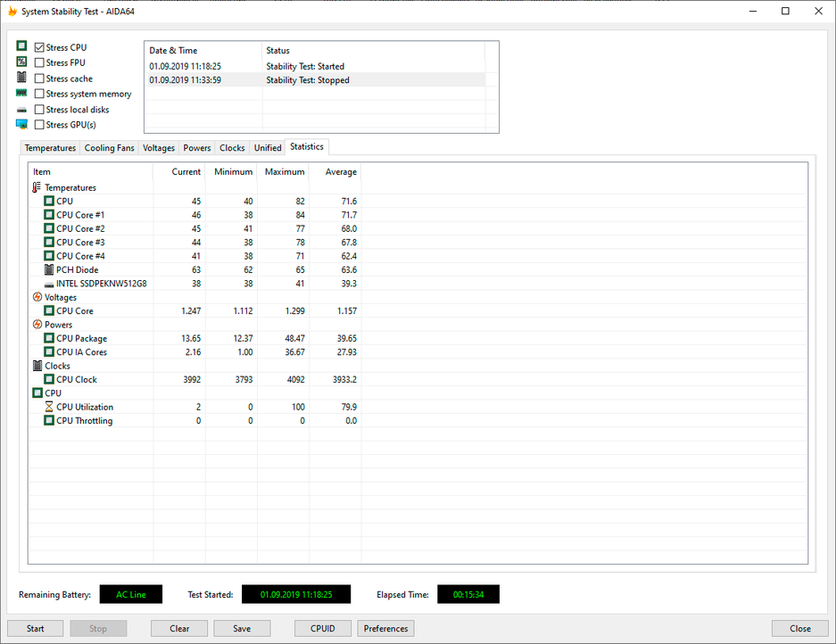The image size is (836, 644).
Task: Select the 'Stability Test: Stopped' log row
Action: click(x=315, y=80)
